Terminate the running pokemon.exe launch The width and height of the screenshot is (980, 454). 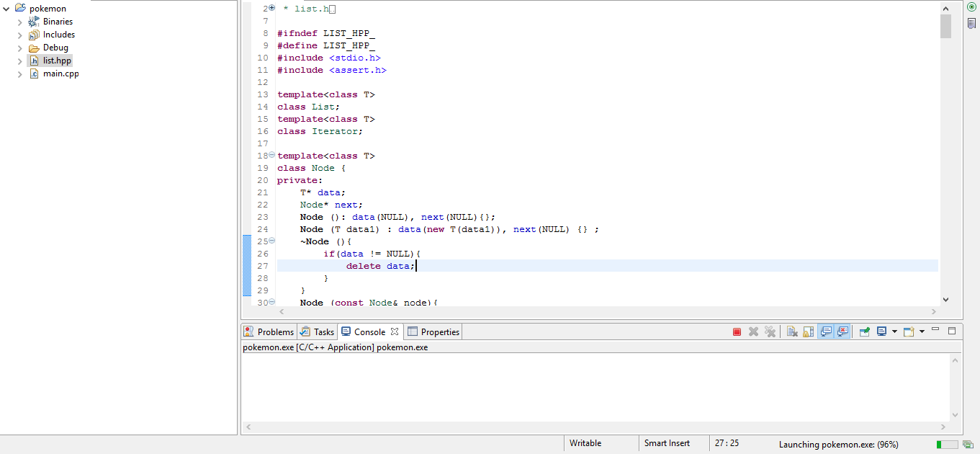[737, 331]
